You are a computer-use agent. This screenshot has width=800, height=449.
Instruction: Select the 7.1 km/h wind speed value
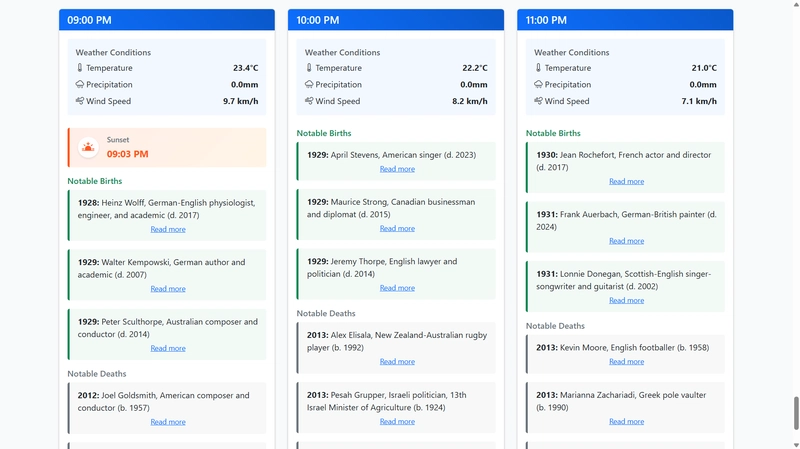coord(699,101)
